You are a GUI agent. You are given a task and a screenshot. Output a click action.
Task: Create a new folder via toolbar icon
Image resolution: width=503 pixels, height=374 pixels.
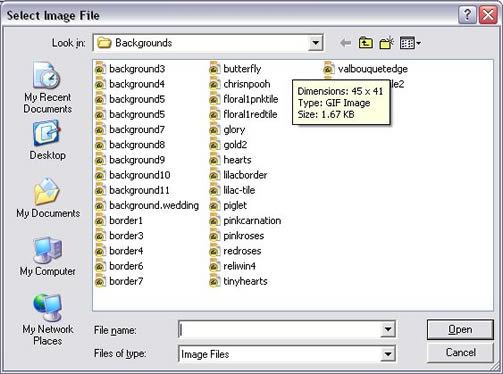point(387,43)
